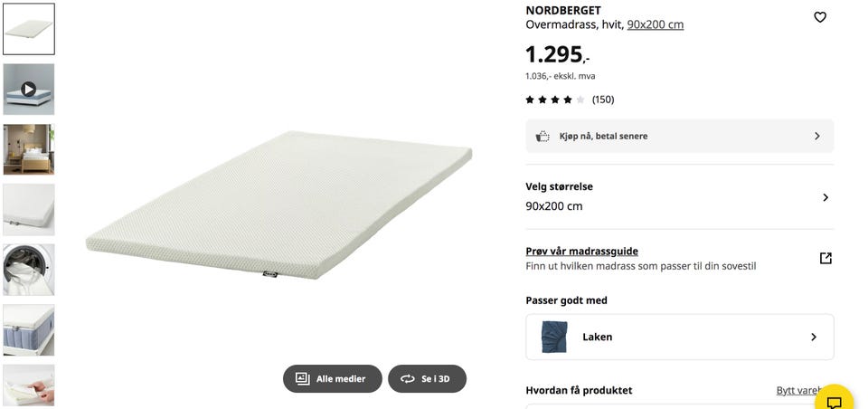The image size is (868, 409).
Task: Open the Laken chevron arrow
Action: coord(813,337)
